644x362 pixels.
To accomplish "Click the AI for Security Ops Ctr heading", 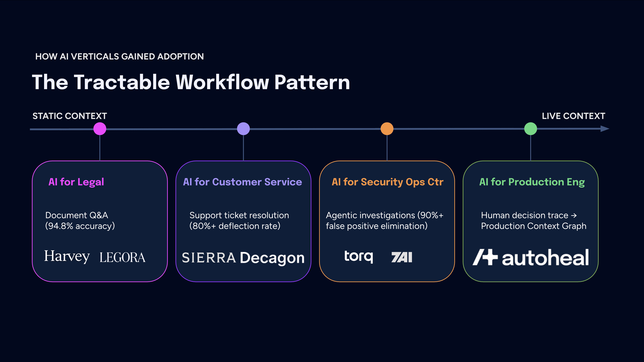I will coord(387,182).
